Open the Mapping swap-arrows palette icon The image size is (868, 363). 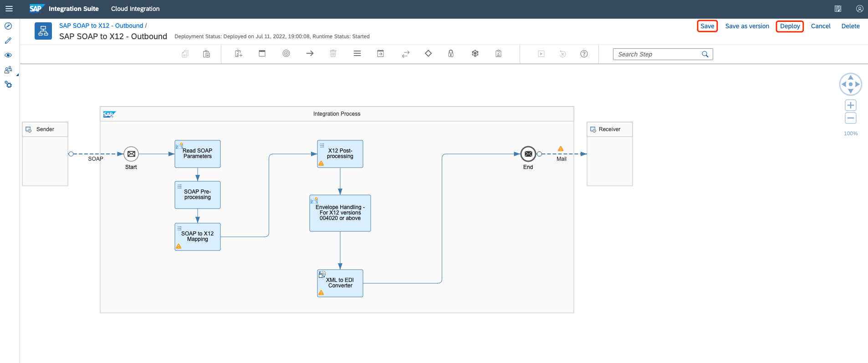click(406, 54)
